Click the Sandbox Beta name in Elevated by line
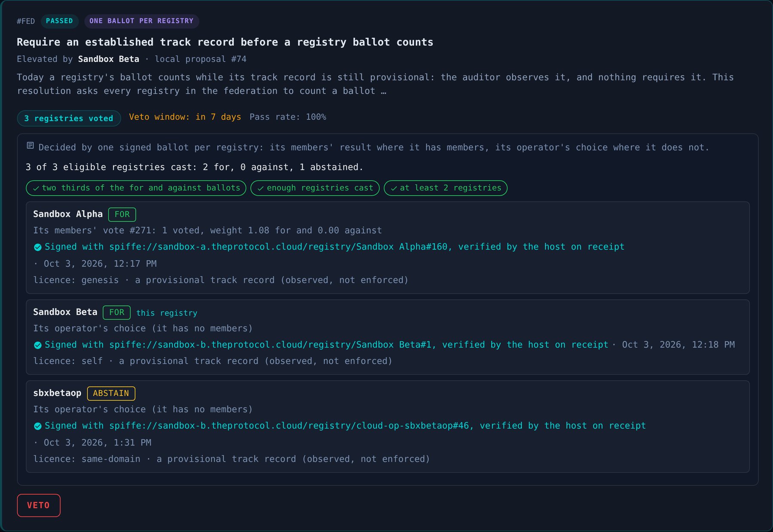 [x=109, y=59]
